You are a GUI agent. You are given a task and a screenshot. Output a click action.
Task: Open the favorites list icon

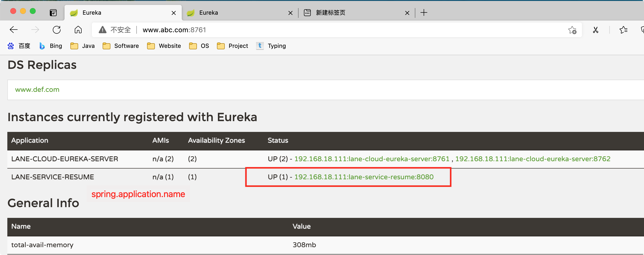(x=623, y=30)
